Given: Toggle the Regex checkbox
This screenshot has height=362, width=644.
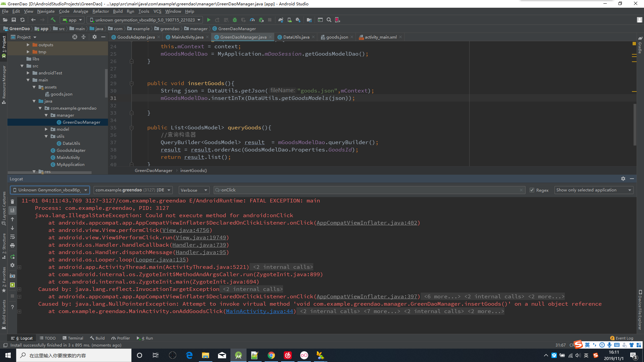Looking at the screenshot, I should click(532, 190).
